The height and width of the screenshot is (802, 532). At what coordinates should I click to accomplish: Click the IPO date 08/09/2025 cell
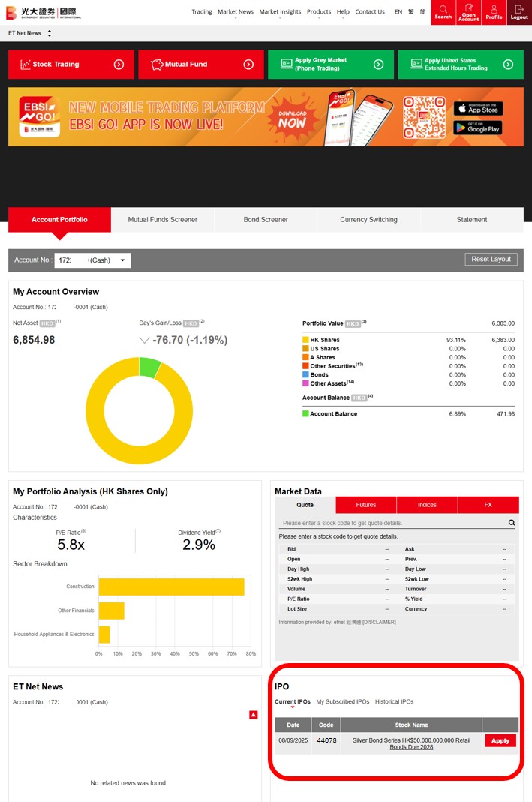click(x=293, y=740)
